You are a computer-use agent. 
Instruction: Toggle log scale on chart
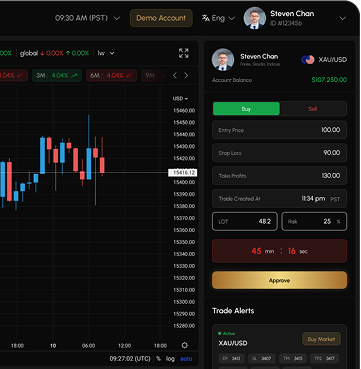tap(170, 359)
